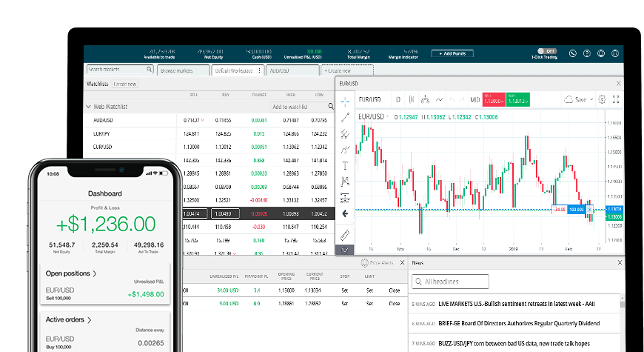Open the Browse markets tab
The width and height of the screenshot is (644, 352).
click(x=183, y=70)
